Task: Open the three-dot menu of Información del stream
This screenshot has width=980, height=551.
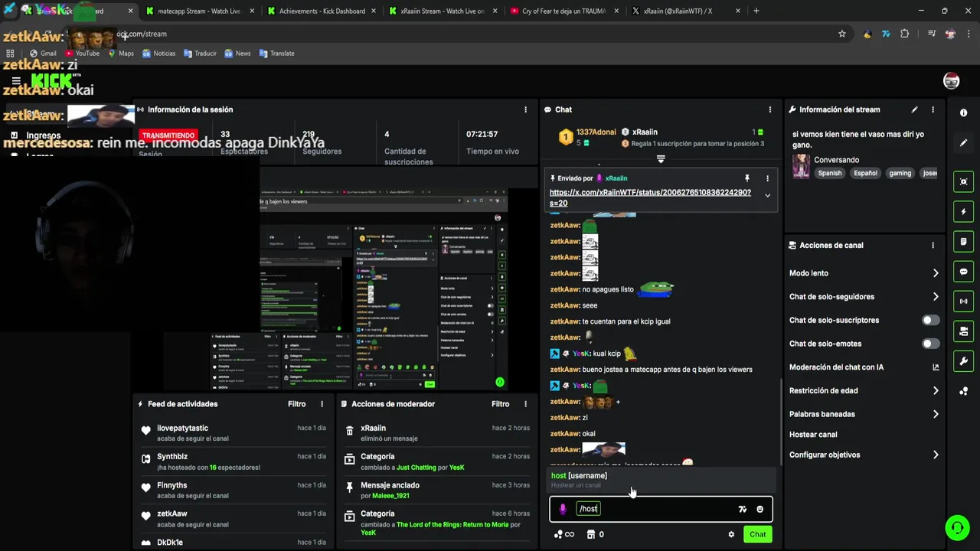Action: pyautogui.click(x=933, y=109)
